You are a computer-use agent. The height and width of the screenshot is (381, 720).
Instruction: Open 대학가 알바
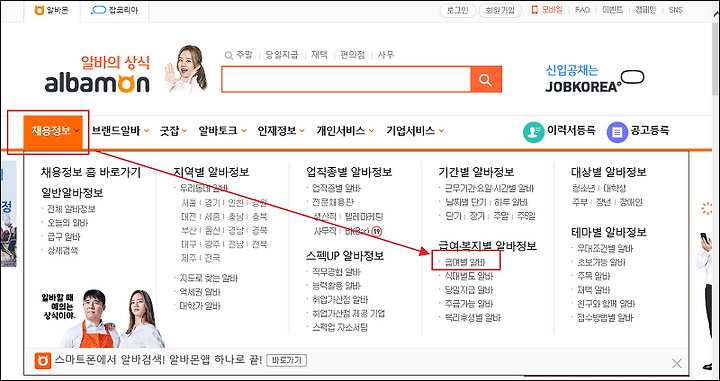200,306
